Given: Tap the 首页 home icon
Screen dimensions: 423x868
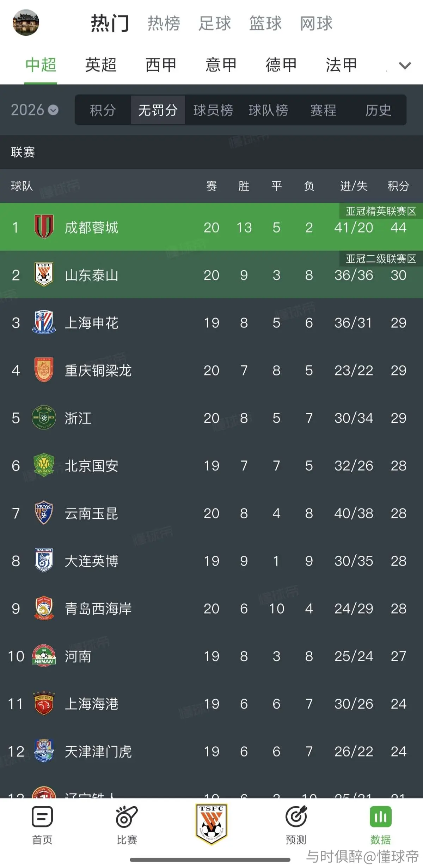Looking at the screenshot, I should (42, 816).
